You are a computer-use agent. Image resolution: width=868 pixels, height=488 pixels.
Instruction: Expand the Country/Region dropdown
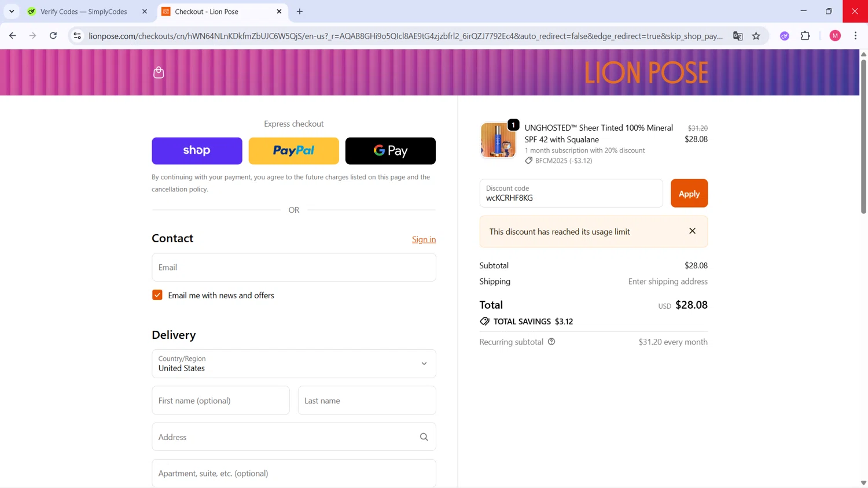tap(294, 364)
